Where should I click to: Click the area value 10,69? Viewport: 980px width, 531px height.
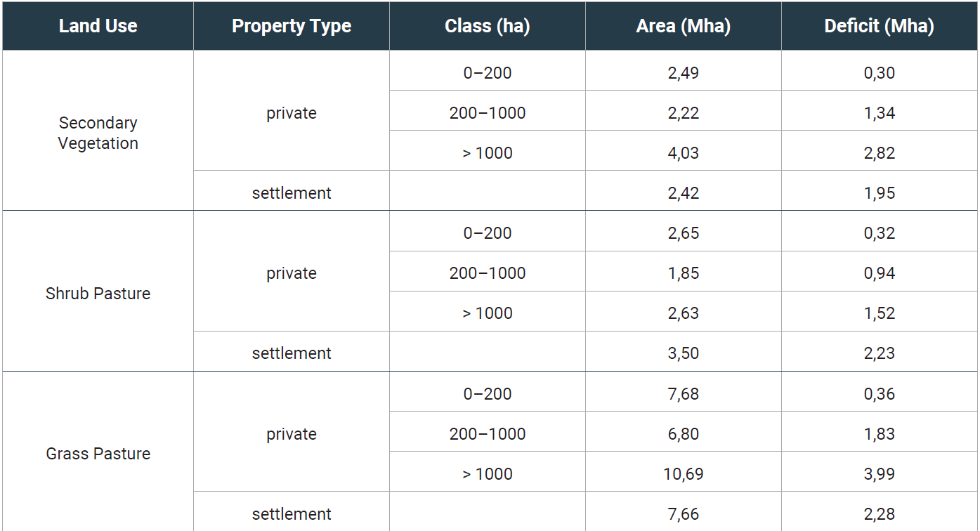[684, 474]
